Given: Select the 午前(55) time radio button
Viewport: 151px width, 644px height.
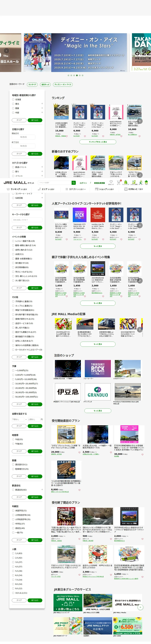Looking at the screenshot, I should tap(13, 440).
